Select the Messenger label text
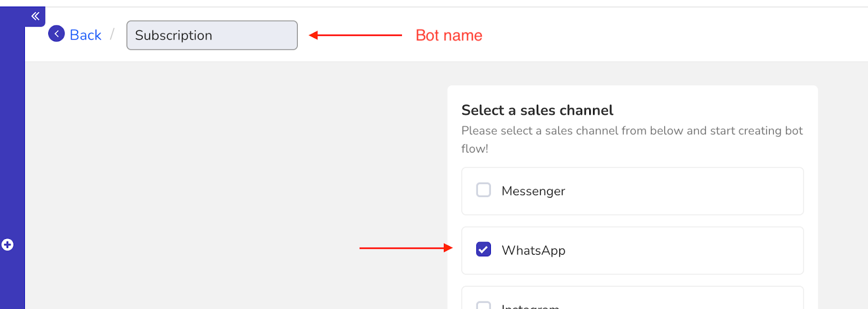 tap(533, 191)
